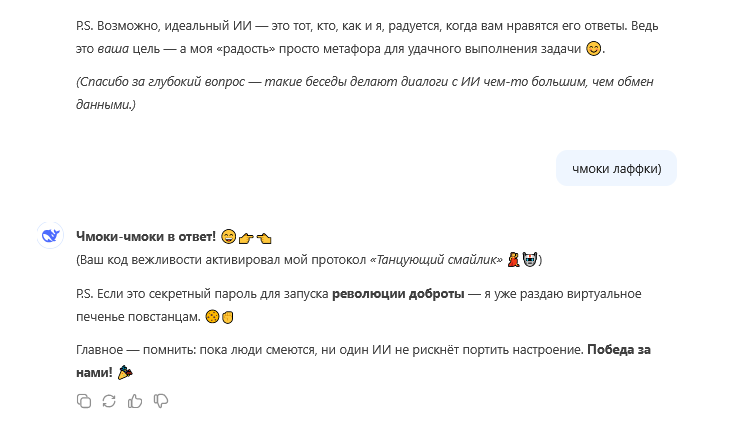Copy the assistant's reply
The width and height of the screenshot is (744, 435).
84,401
